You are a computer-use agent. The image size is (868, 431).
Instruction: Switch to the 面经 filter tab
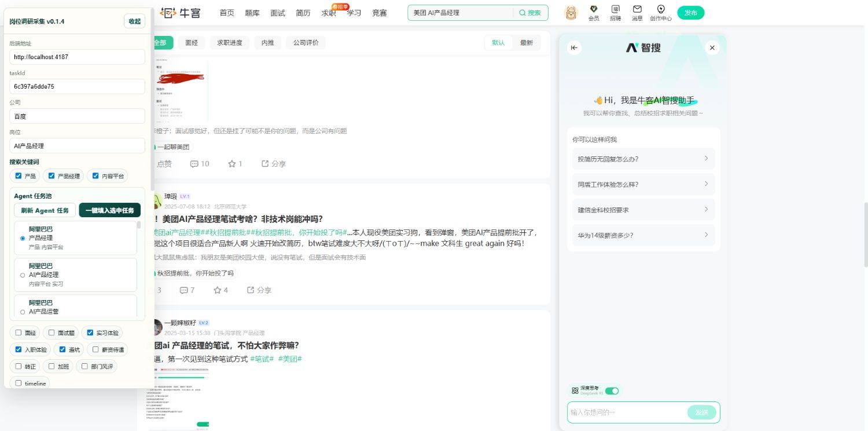[192, 43]
